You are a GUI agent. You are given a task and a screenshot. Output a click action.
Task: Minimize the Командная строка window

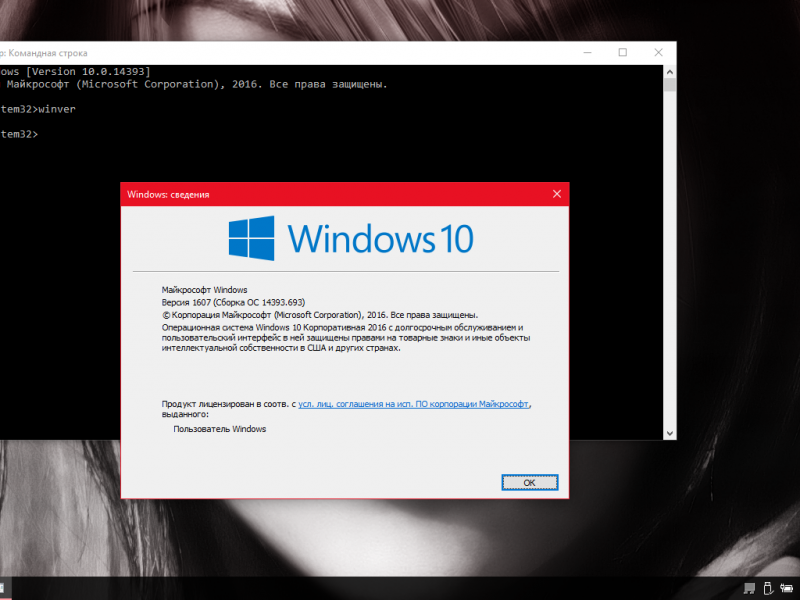pos(587,53)
